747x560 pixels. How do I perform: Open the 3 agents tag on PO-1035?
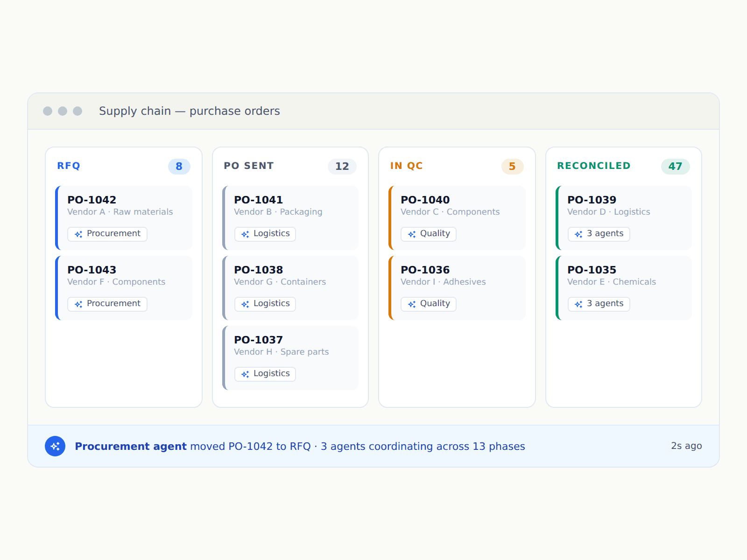(599, 304)
